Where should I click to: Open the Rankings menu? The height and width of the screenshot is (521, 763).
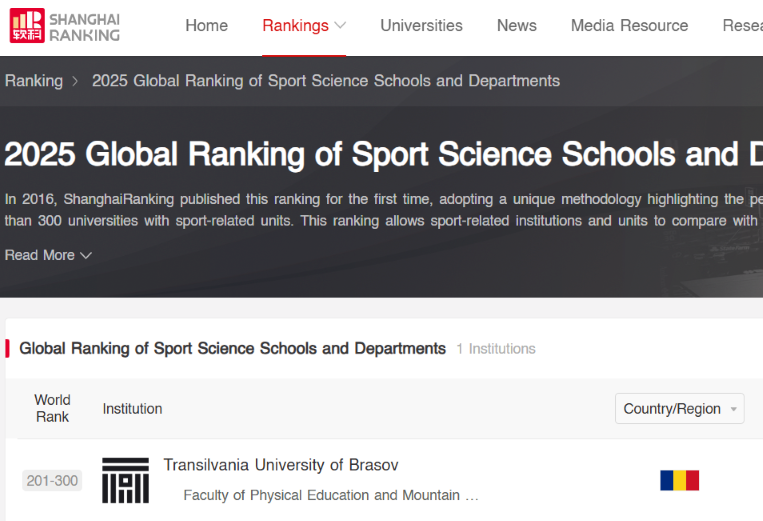(x=295, y=26)
